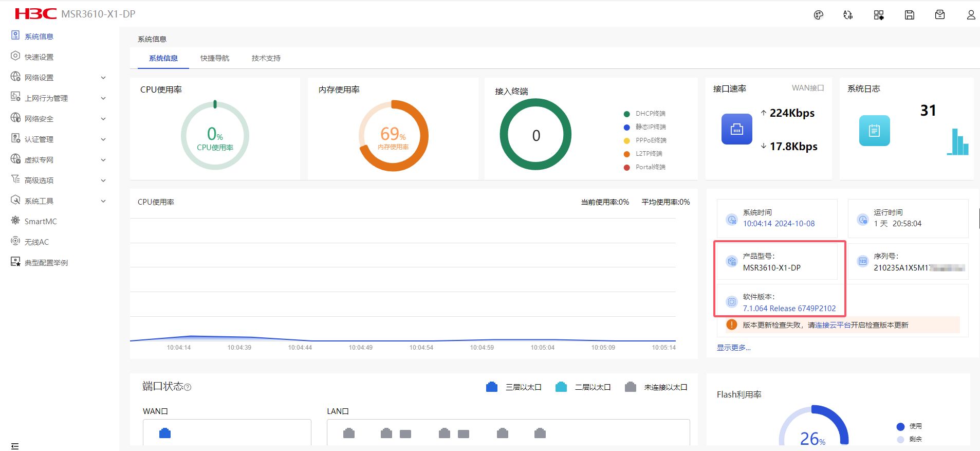
Task: Save configuration with the floppy disk icon
Action: (x=910, y=15)
